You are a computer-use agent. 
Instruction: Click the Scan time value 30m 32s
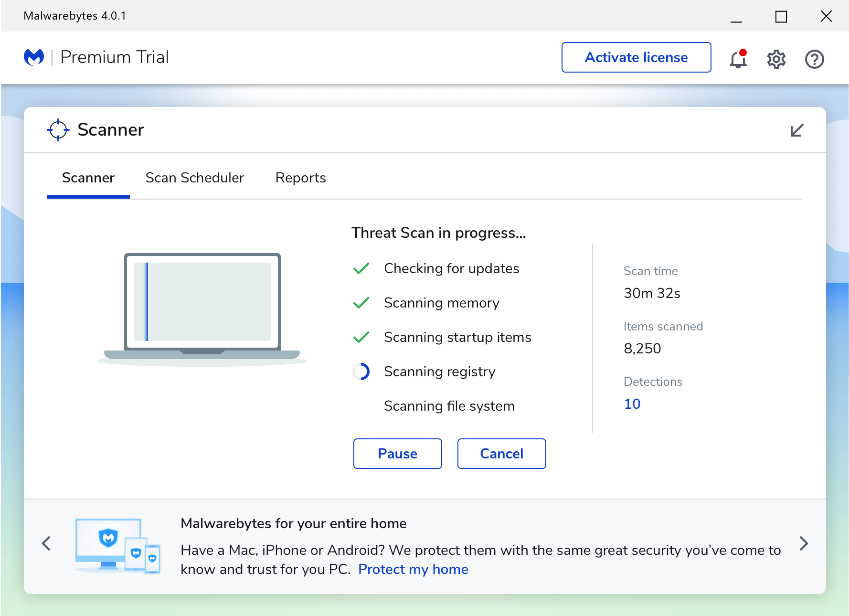pyautogui.click(x=652, y=293)
